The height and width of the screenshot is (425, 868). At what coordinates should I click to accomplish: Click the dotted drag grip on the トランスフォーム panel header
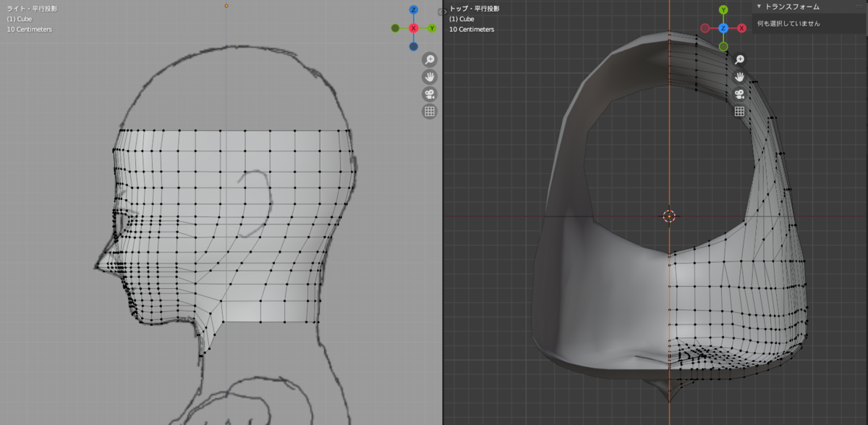[859, 7]
